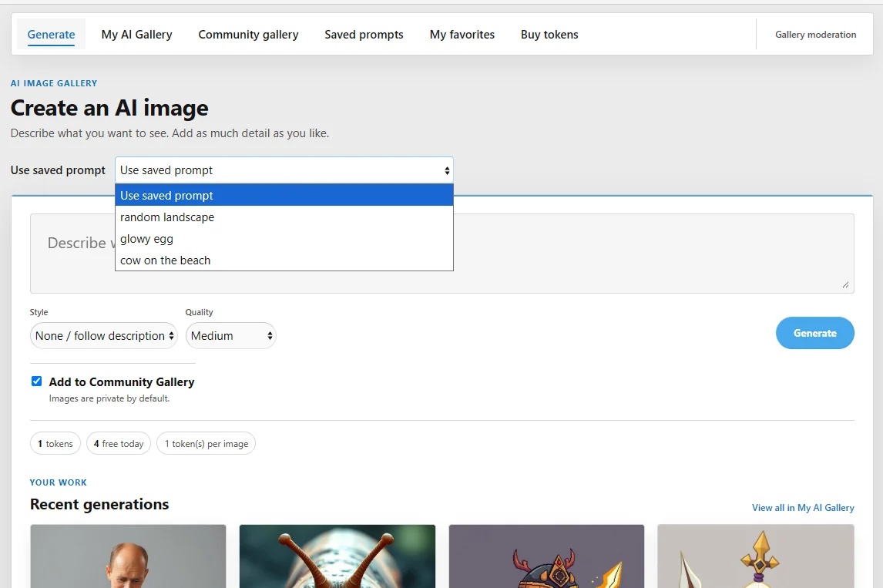883x588 pixels.
Task: Click the 'Images are private by default.' note
Action: pyautogui.click(x=109, y=398)
